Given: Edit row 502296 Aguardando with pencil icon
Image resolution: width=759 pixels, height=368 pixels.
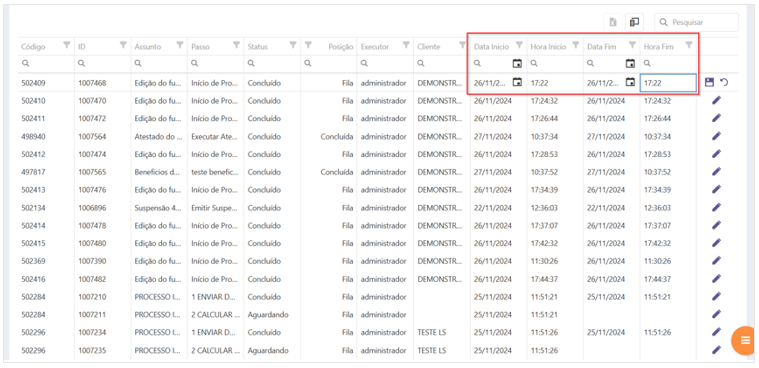Looking at the screenshot, I should tap(716, 350).
